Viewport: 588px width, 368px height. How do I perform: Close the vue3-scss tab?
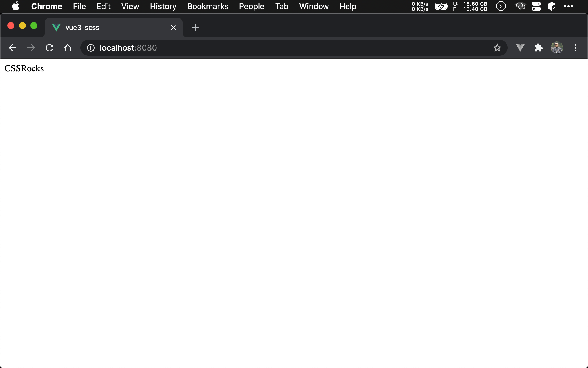click(x=173, y=28)
